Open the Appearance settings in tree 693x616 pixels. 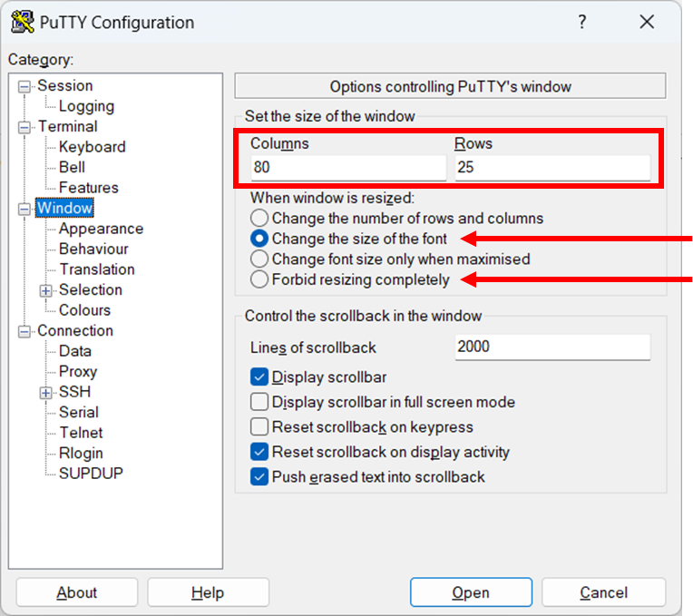[101, 229]
